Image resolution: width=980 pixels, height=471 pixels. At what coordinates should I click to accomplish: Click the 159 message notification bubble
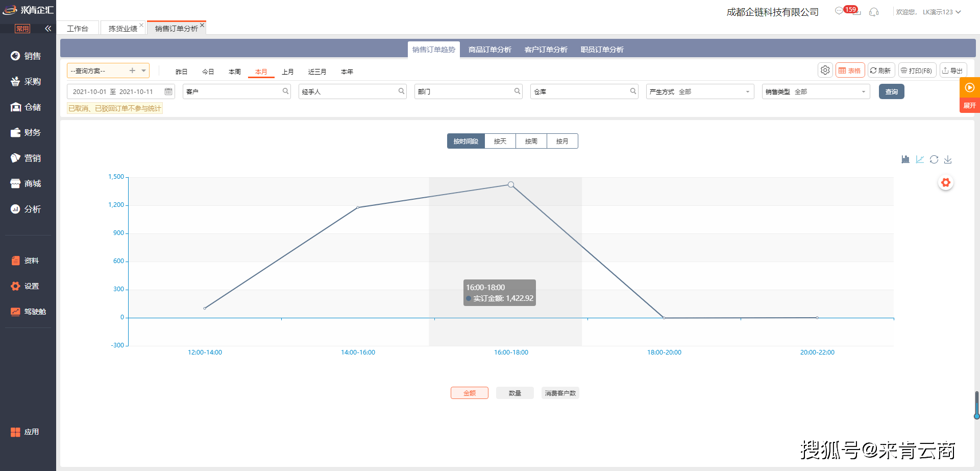coord(848,9)
